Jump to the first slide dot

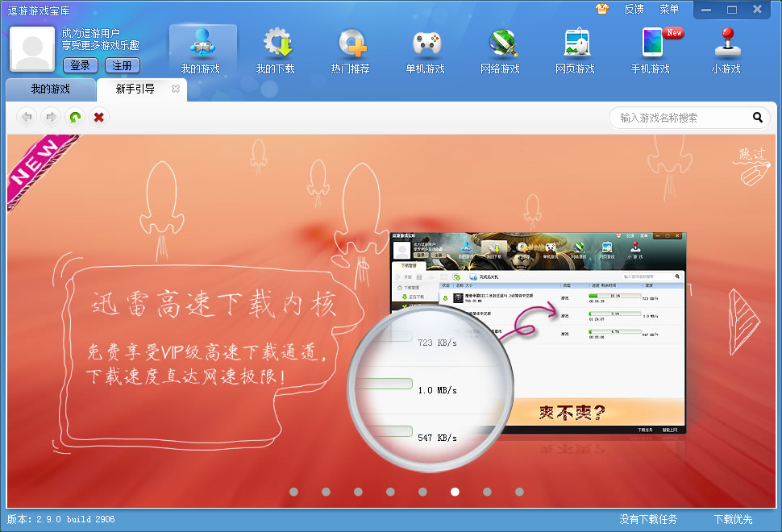coord(293,492)
